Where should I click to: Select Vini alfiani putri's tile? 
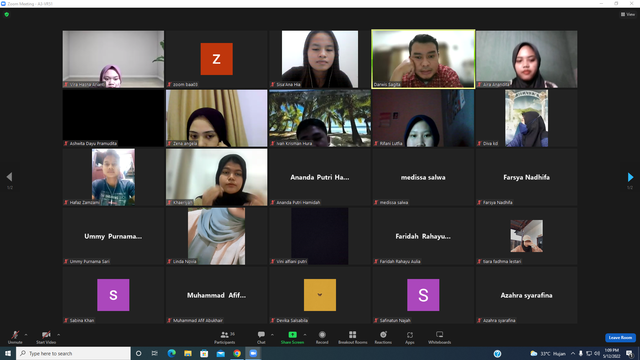(x=320, y=236)
